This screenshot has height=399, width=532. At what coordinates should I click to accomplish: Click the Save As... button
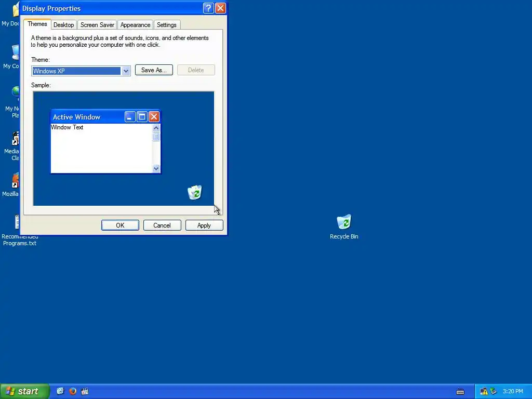[x=154, y=70]
